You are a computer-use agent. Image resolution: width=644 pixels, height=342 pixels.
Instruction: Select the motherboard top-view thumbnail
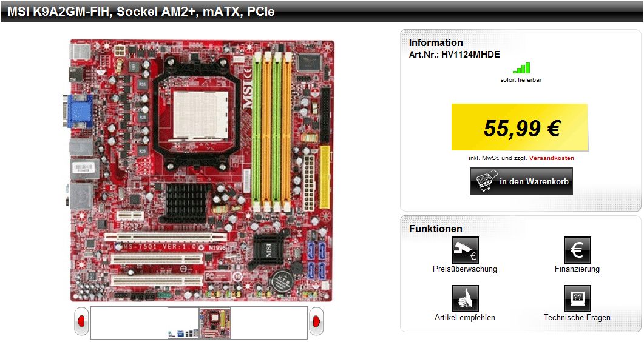[215, 324]
